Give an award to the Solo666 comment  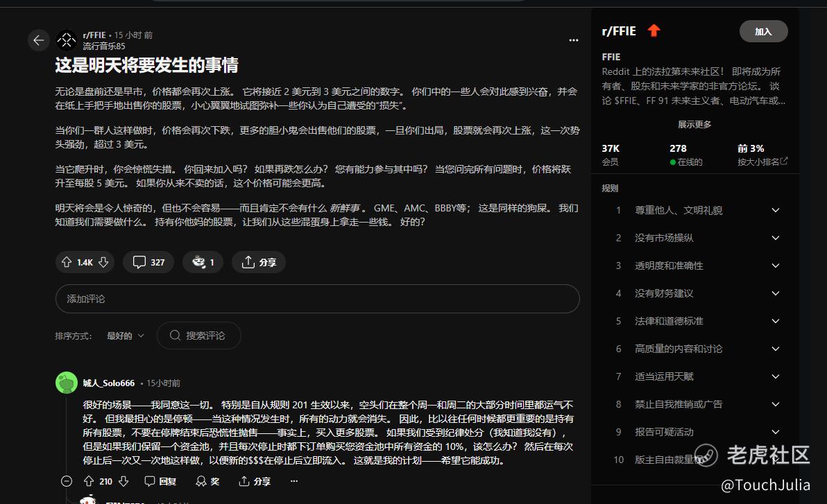[208, 481]
